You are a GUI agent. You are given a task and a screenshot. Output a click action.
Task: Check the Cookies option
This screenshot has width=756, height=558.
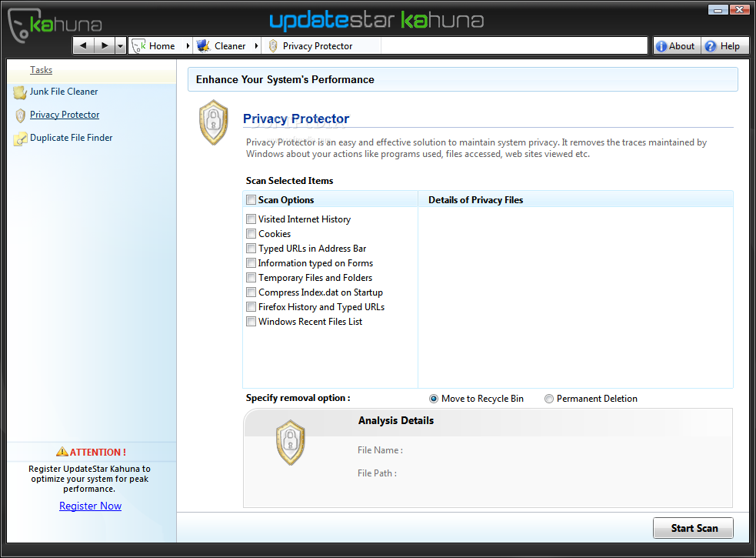(251, 234)
